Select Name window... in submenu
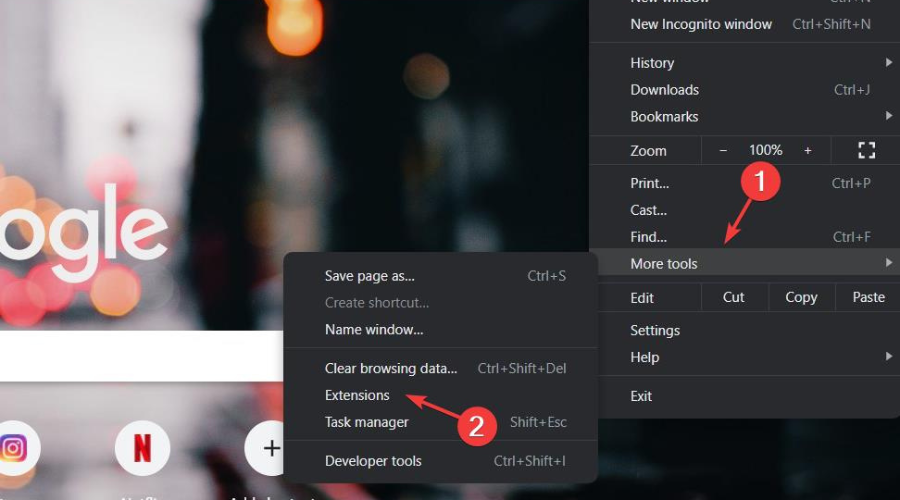Screen dimensions: 900x500 (440, 330)
